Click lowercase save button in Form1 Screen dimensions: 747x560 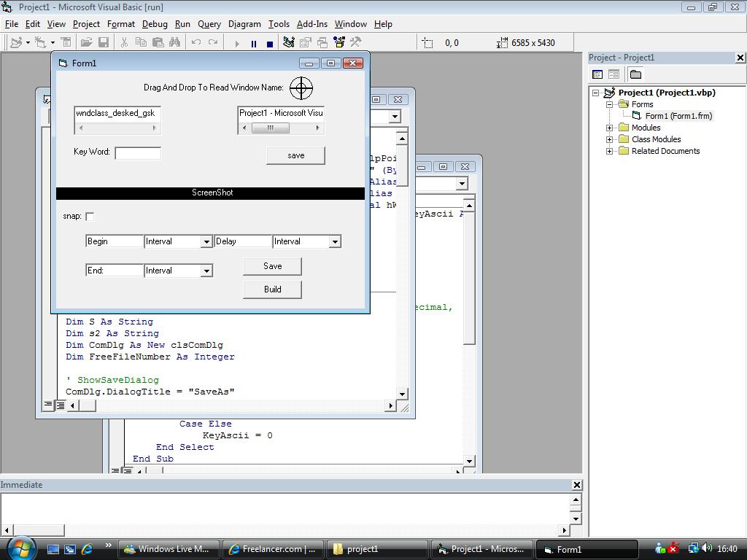[296, 156]
